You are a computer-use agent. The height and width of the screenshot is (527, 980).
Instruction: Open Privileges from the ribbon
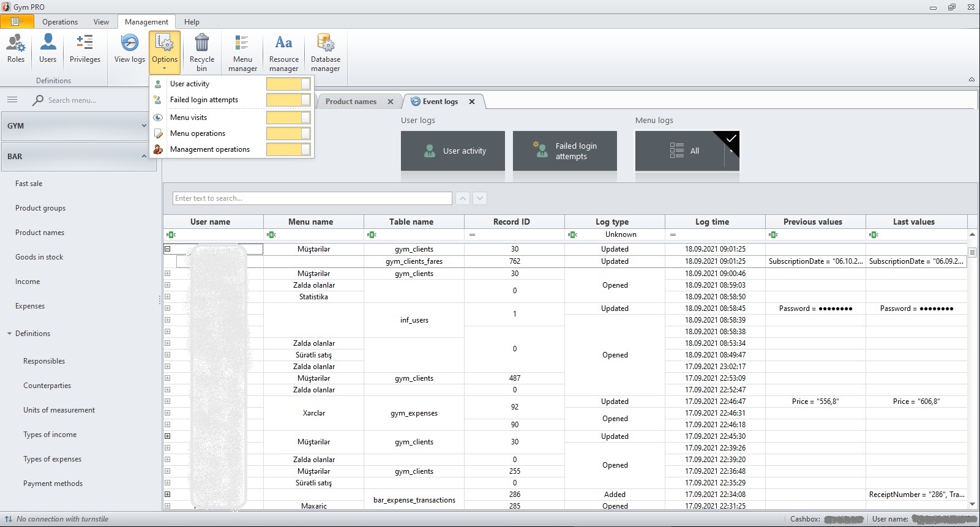point(85,48)
